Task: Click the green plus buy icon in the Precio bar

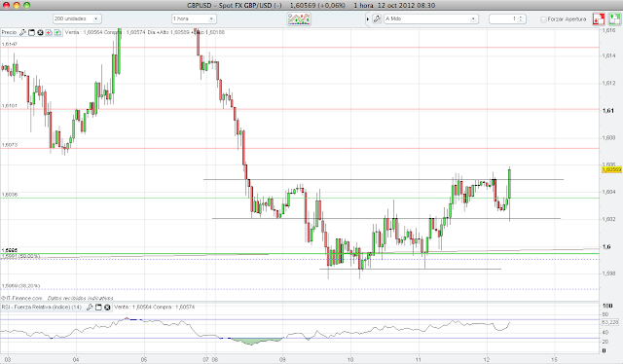Action: point(57,32)
